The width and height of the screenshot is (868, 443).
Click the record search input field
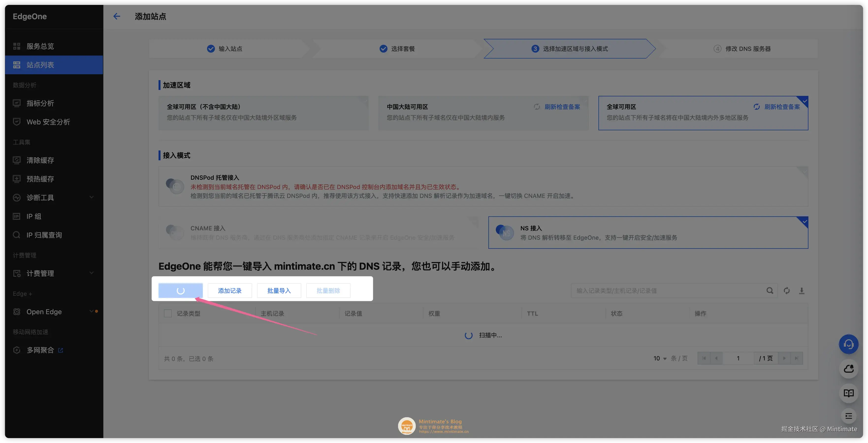(x=671, y=291)
